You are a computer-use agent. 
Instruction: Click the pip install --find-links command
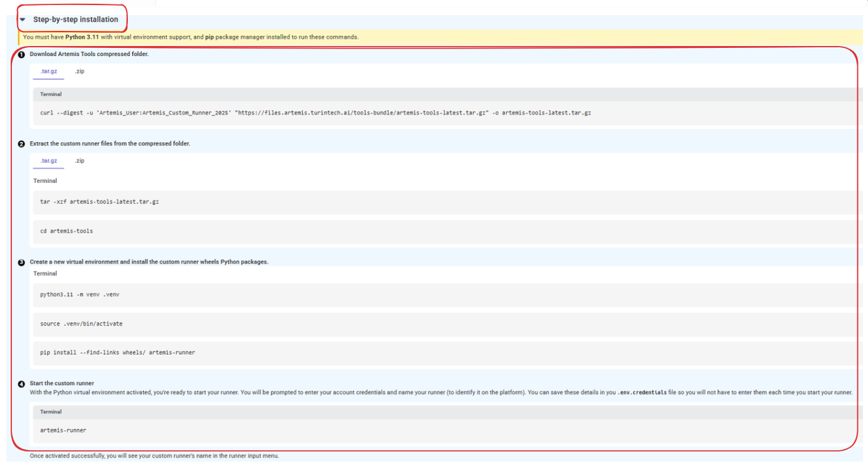[117, 352]
